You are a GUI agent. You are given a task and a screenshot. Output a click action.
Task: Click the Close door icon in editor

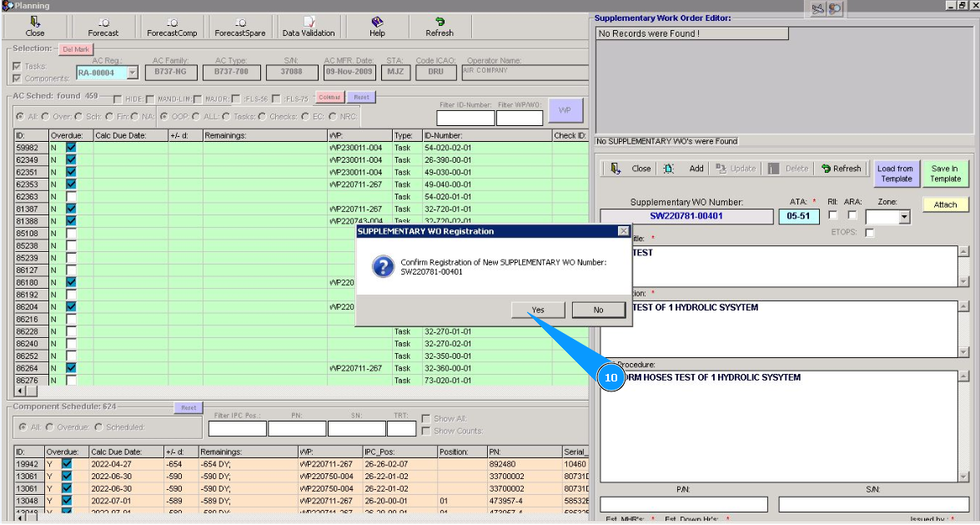616,169
